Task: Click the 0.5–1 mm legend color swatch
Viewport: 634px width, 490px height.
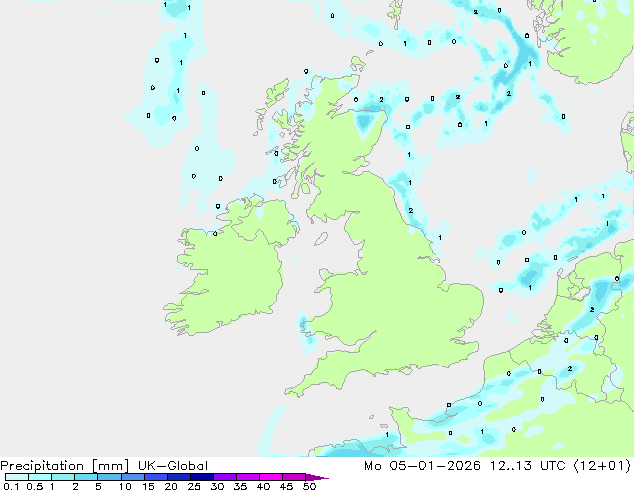Action: 40,477
